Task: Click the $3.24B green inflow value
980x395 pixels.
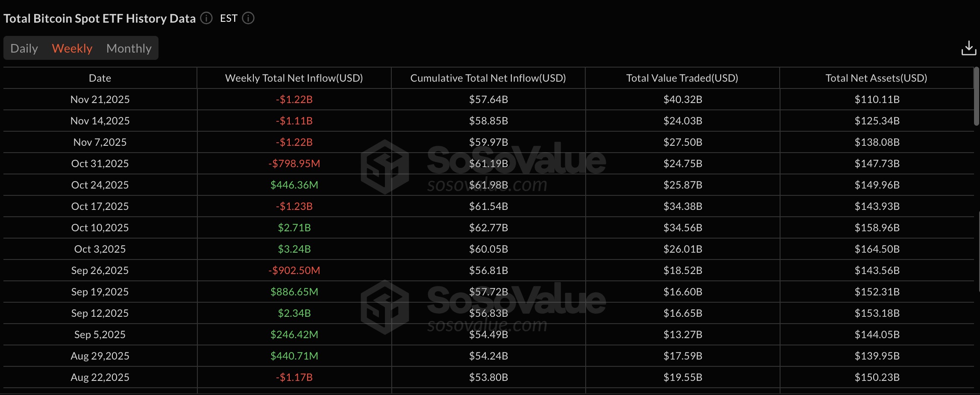Action: coord(294,249)
